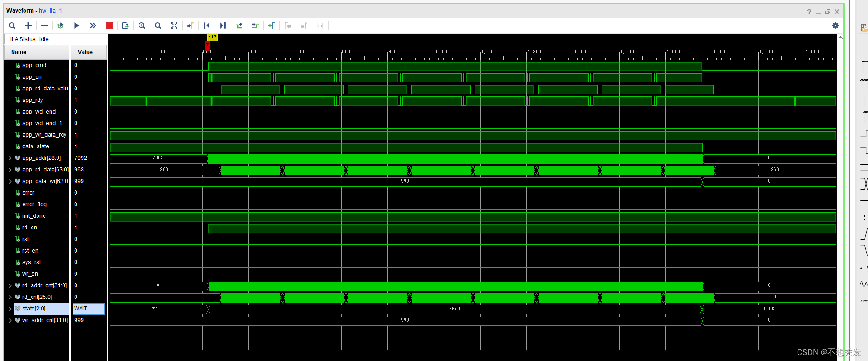
Task: Jump to last time icon
Action: [223, 25]
